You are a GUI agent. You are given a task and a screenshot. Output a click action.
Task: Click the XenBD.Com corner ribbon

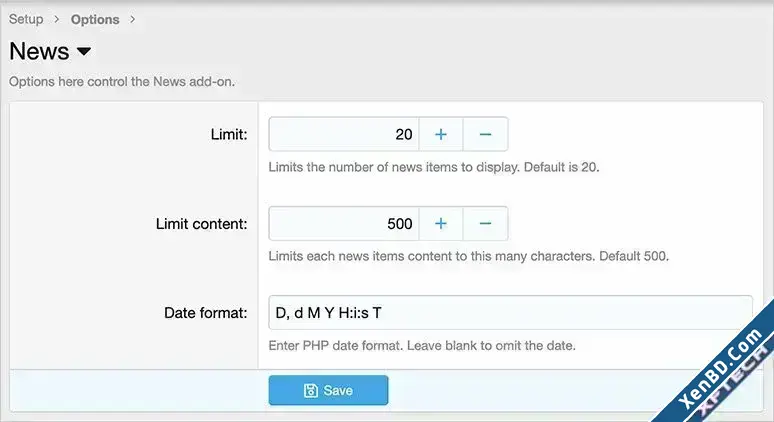721,368
